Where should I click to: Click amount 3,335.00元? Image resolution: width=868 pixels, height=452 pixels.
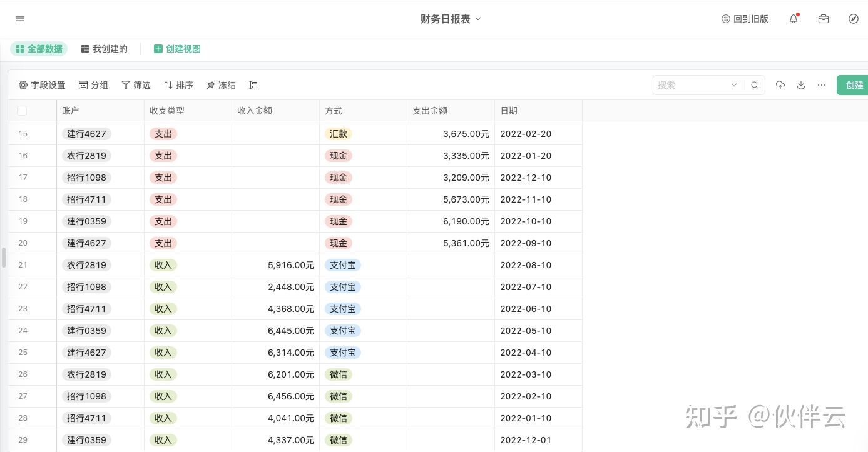(x=466, y=156)
